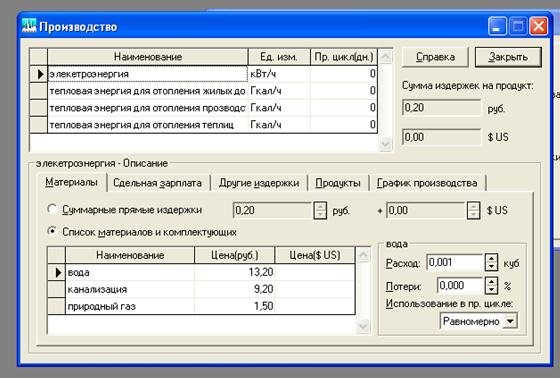Image resolution: width=560 pixels, height=378 pixels.
Task: Open the Другие издержки tab
Action: pyautogui.click(x=259, y=183)
